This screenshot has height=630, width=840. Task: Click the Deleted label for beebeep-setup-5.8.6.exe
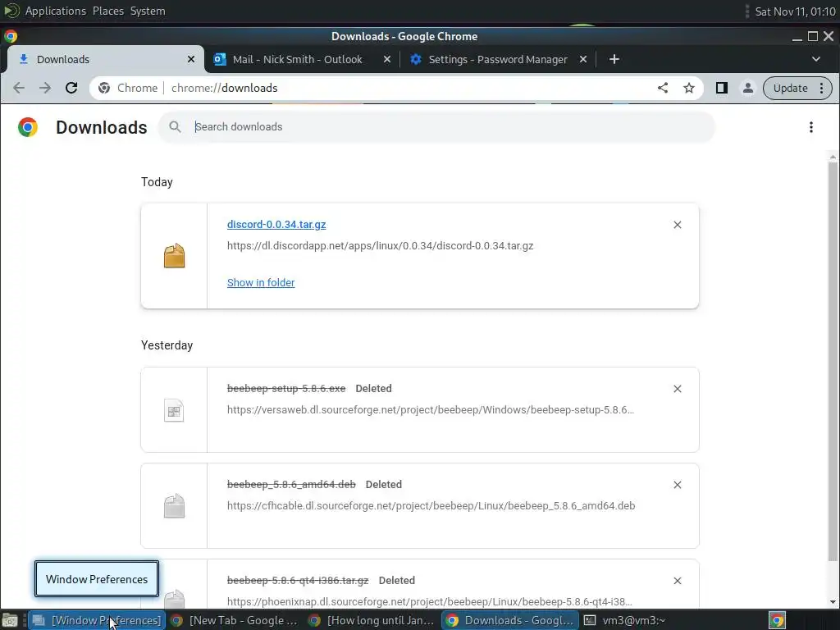(x=373, y=388)
